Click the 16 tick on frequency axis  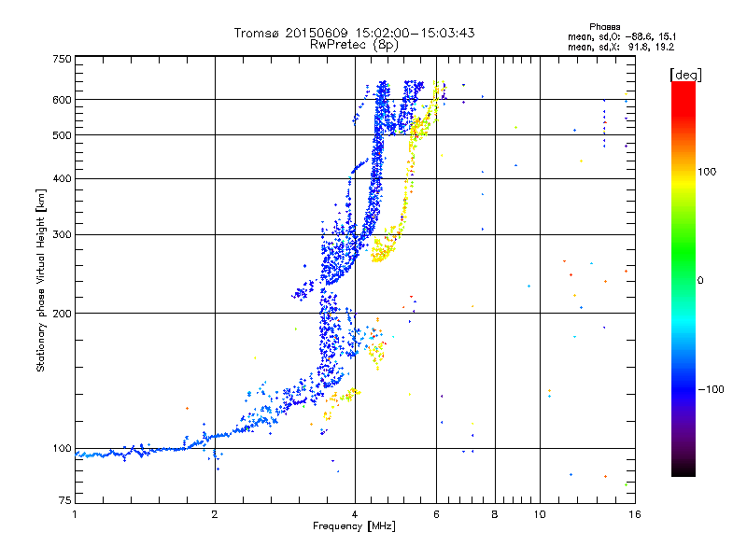(633, 514)
